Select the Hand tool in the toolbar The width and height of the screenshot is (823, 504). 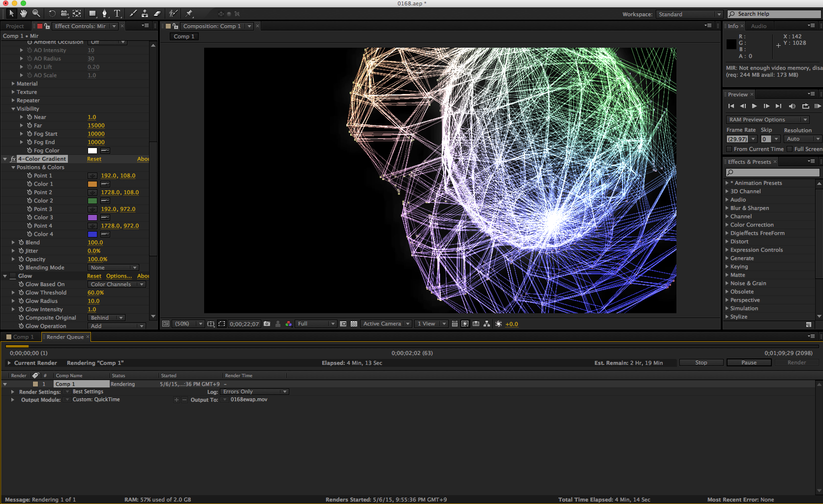[x=23, y=13]
